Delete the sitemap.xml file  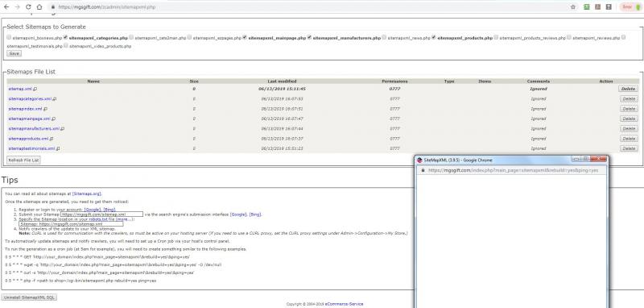[x=629, y=89]
